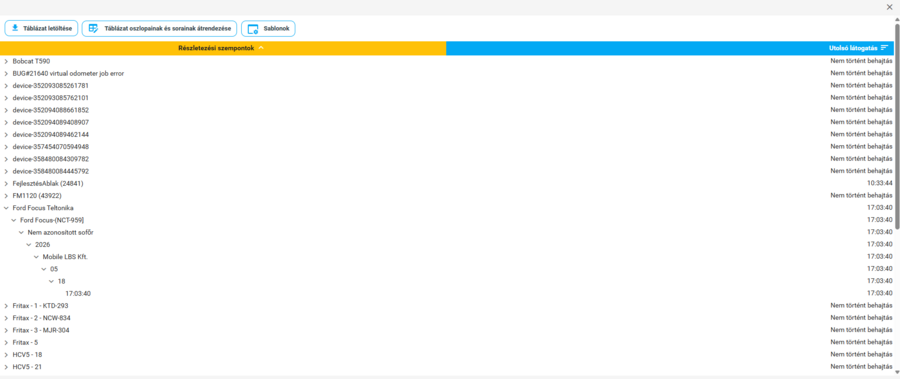Expand device-352093085261781

[x=6, y=86]
